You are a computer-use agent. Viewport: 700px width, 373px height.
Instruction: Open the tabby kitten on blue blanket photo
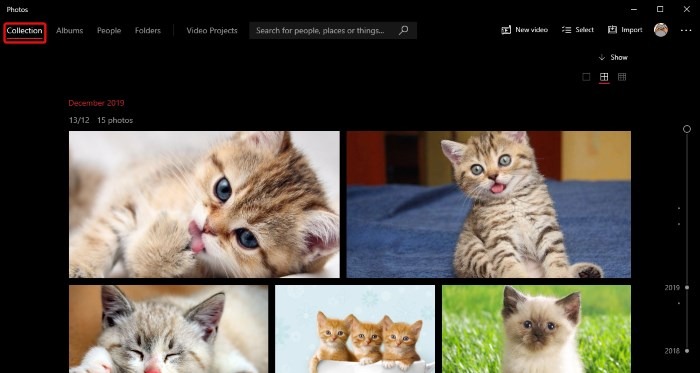coord(488,204)
